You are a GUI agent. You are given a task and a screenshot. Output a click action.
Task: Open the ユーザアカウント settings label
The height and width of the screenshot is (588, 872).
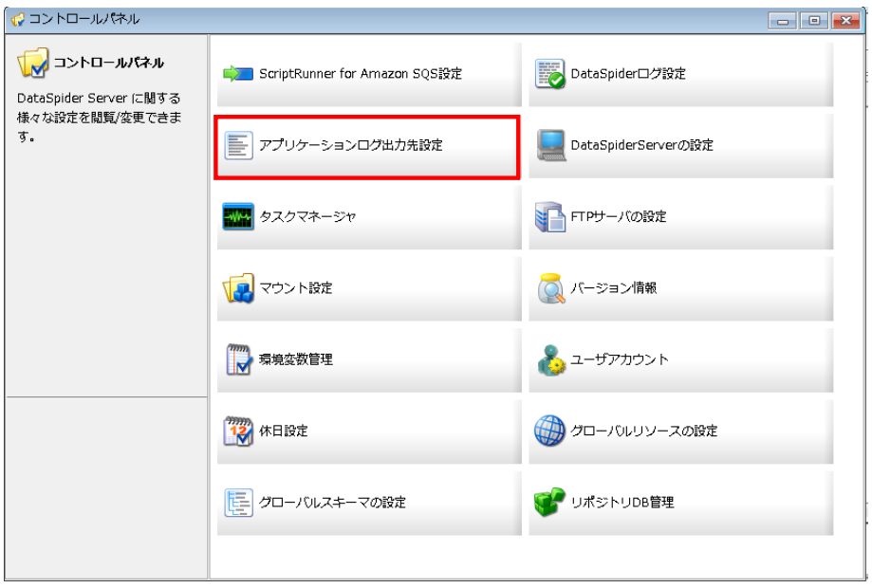click(x=619, y=359)
